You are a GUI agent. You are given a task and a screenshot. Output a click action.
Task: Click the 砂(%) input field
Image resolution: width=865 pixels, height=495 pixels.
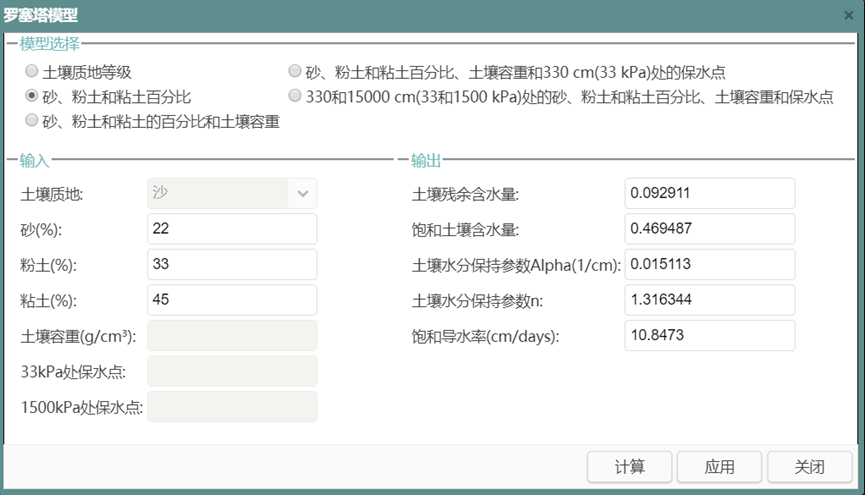coord(231,229)
